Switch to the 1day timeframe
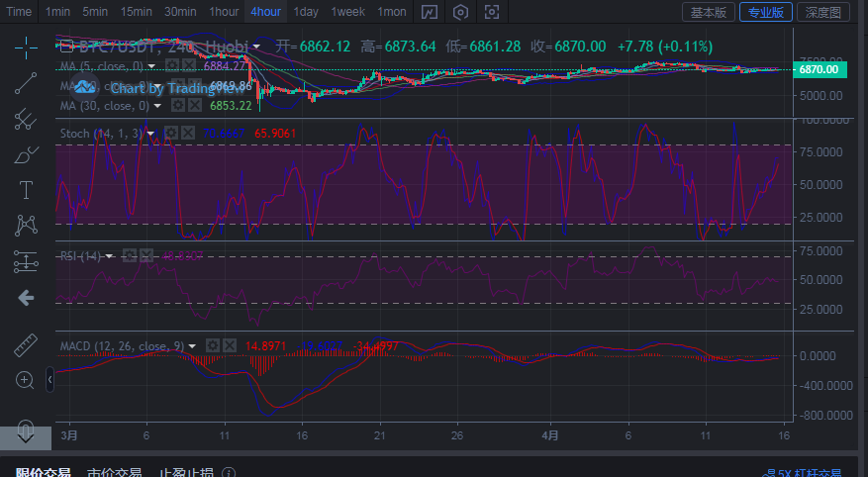This screenshot has width=868, height=477. (306, 12)
